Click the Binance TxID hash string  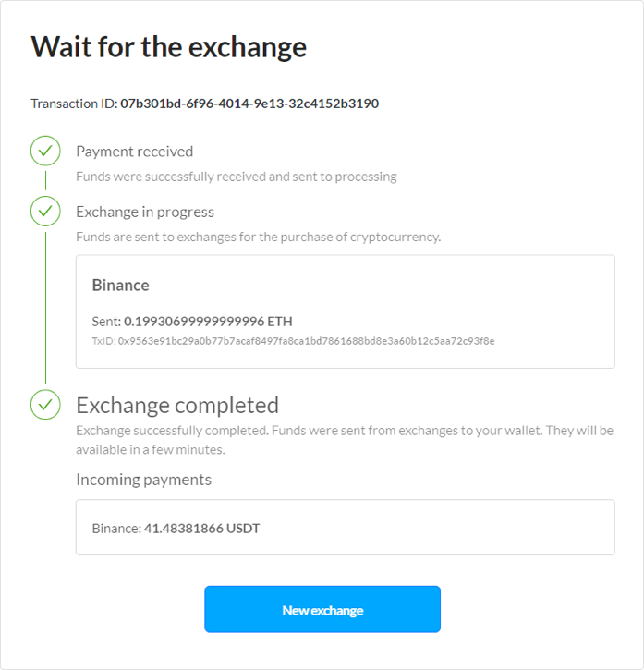306,341
